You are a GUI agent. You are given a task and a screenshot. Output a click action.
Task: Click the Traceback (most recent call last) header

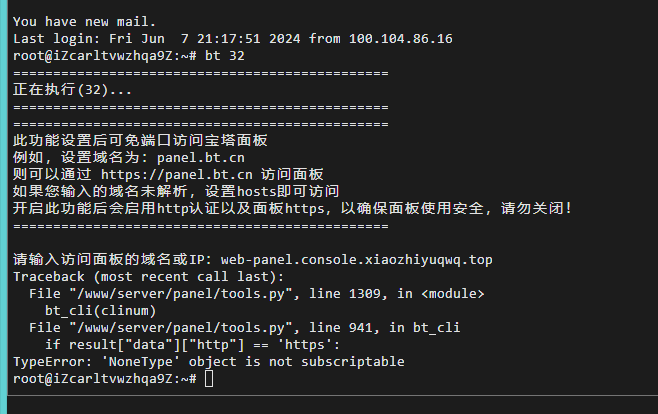(149, 277)
